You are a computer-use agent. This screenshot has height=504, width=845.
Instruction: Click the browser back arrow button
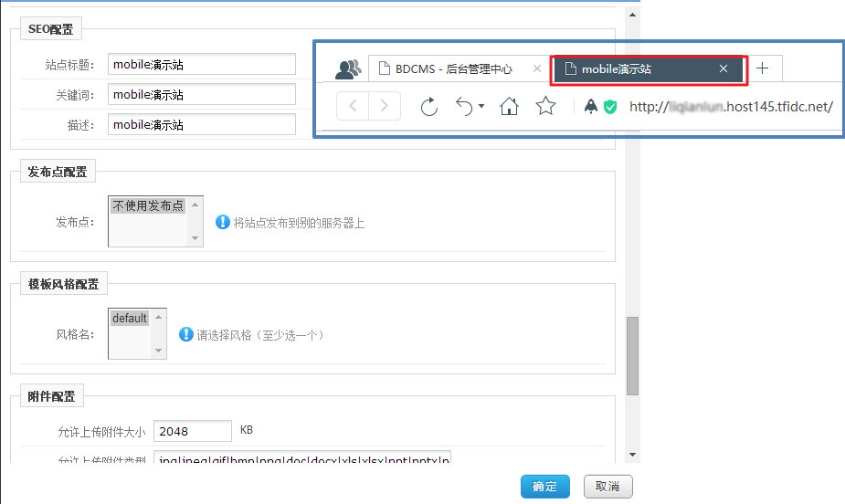pos(353,106)
